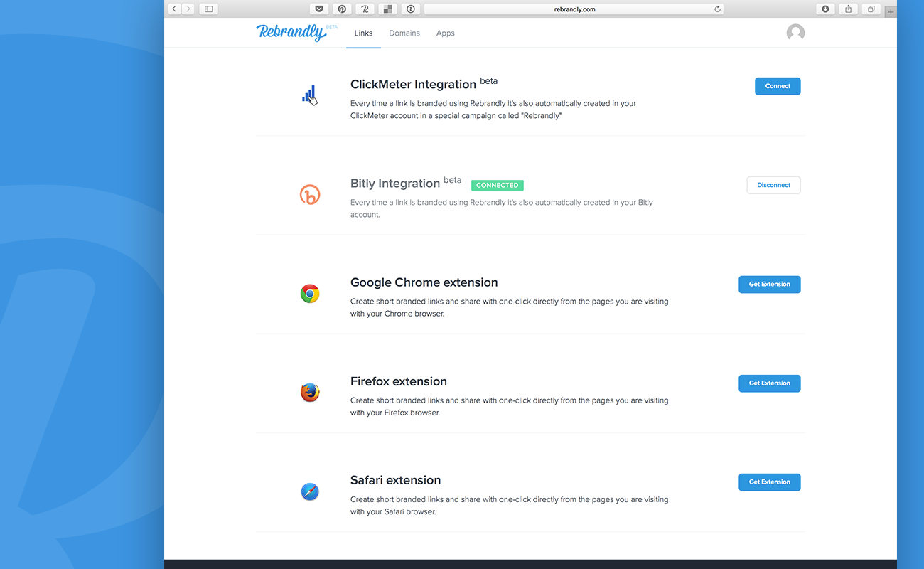Screen dimensions: 924x569
Task: Switch to the Domains tab
Action: coord(404,33)
